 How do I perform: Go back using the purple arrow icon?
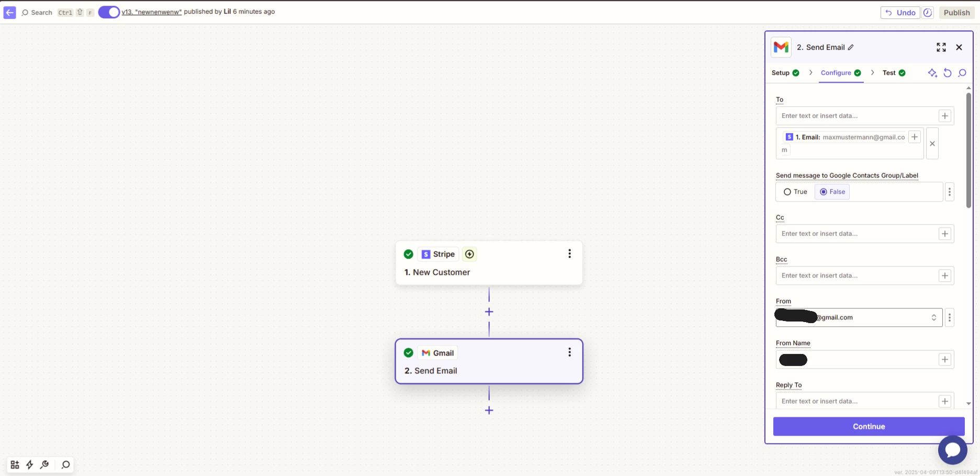(9, 13)
